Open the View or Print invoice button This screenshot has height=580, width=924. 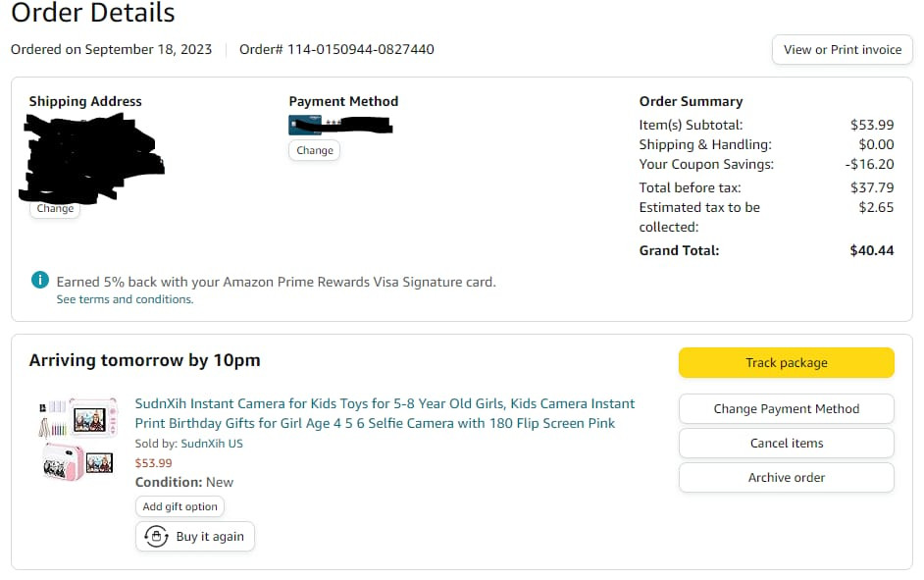tap(842, 50)
